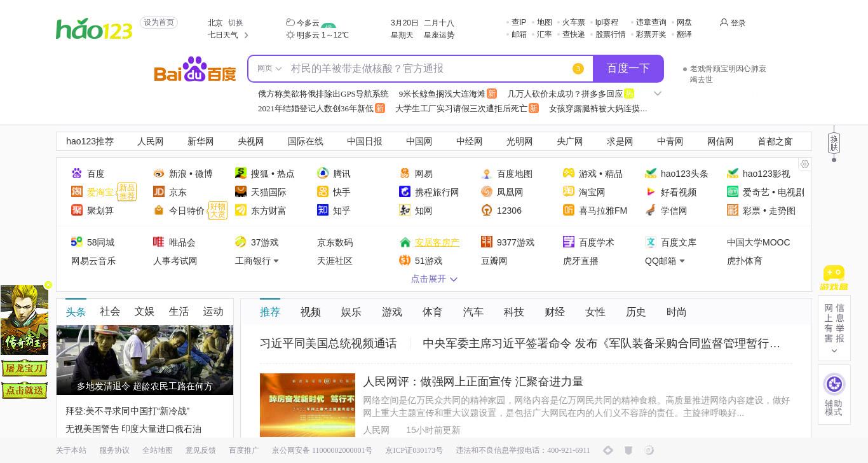This screenshot has width=868, height=463.
Task: Open the 新华网 navigation link
Action: [x=201, y=141]
